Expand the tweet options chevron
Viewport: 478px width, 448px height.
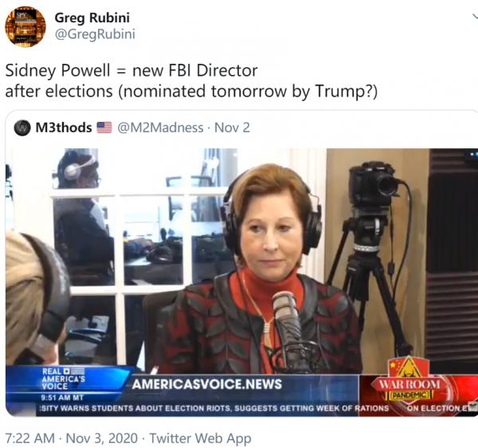[475, 16]
